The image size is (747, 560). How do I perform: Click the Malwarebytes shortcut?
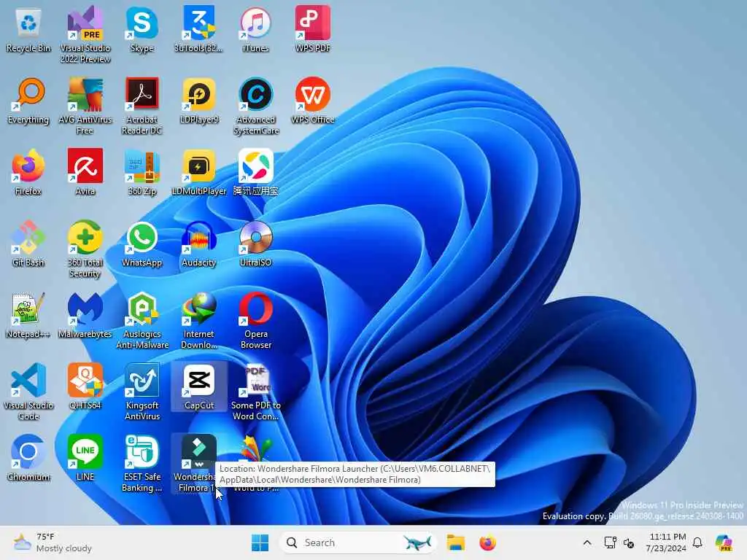85,315
